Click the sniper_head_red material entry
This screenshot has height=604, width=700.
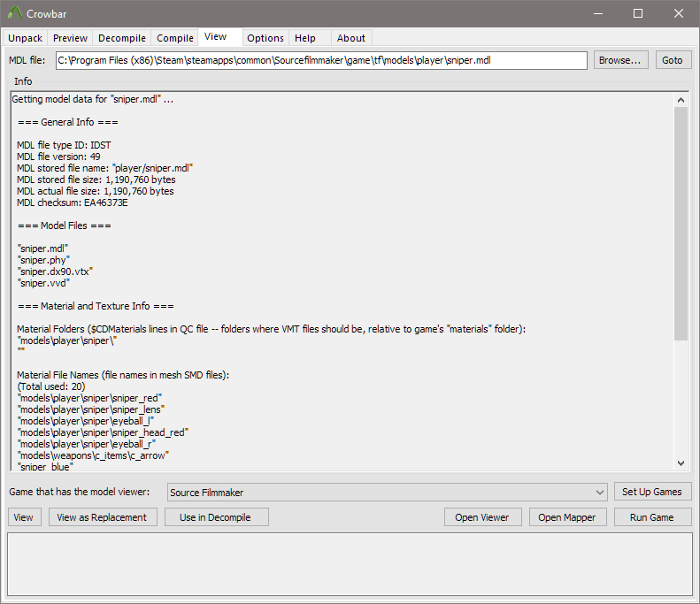pyautogui.click(x=103, y=432)
